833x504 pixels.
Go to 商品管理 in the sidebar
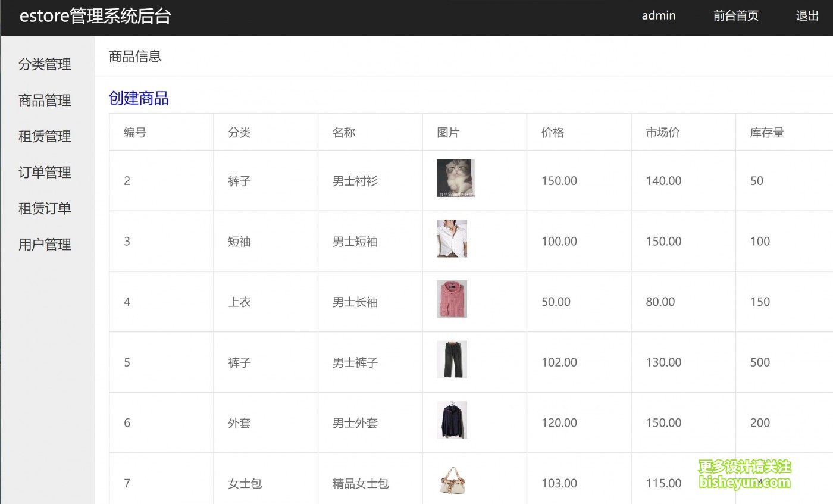tap(45, 101)
